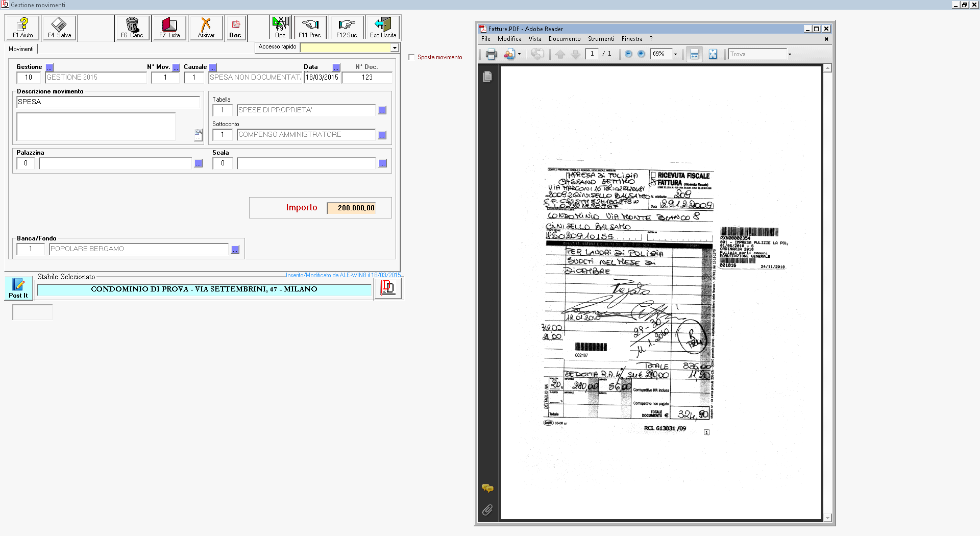
Task: Open the Attachments paperclip panel
Action: pyautogui.click(x=487, y=510)
